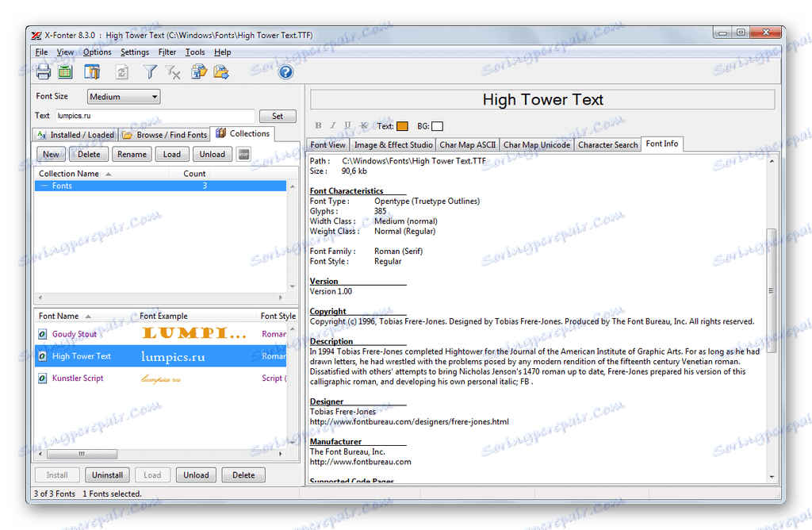The image size is (812, 530).
Task: Click the Uninstall button
Action: (x=107, y=475)
